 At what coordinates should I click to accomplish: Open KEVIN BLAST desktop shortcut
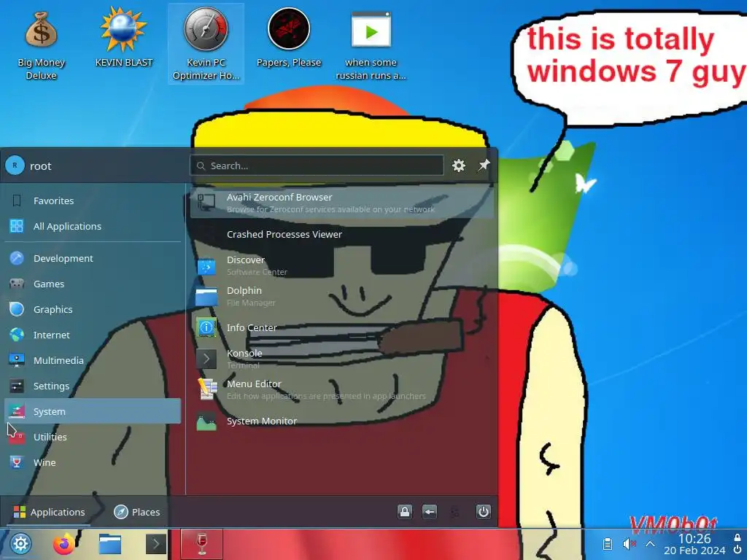(x=124, y=38)
